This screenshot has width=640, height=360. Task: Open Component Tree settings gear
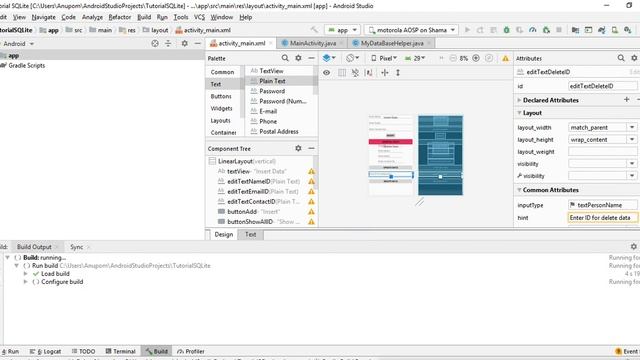pos(298,149)
